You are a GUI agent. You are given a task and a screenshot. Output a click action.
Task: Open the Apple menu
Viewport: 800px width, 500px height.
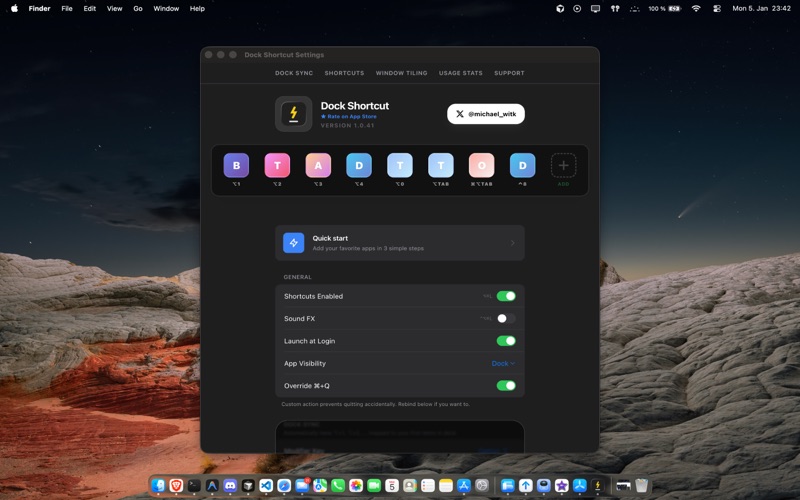(14, 8)
